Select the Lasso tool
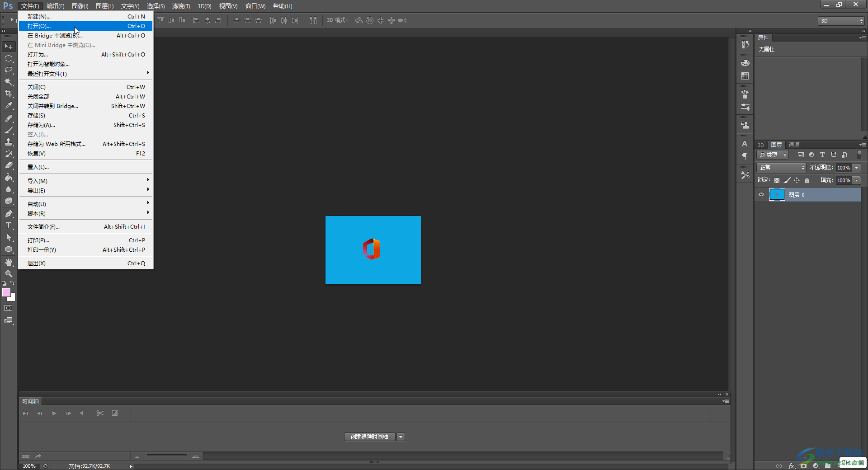This screenshot has width=868, height=470. click(x=9, y=70)
